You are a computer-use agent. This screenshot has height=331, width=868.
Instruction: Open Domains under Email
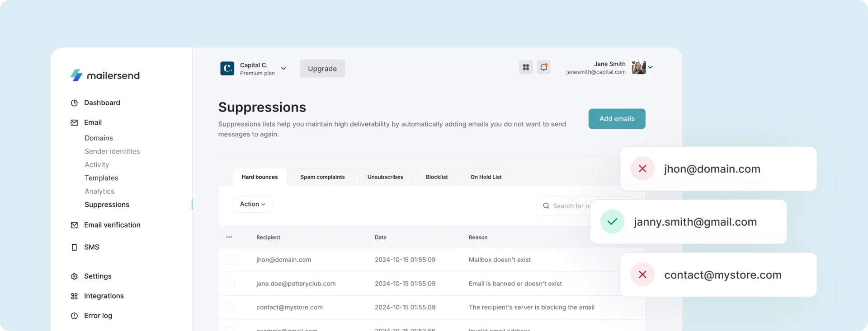point(99,138)
